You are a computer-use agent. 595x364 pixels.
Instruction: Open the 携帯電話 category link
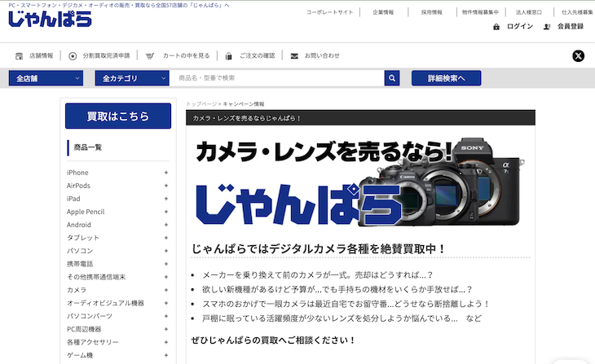click(x=80, y=264)
